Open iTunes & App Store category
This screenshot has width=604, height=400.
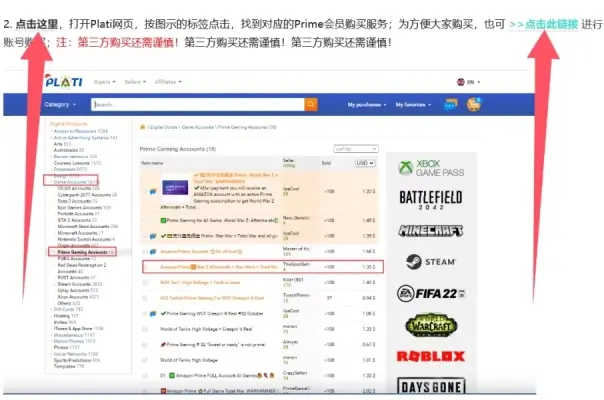[78, 329]
